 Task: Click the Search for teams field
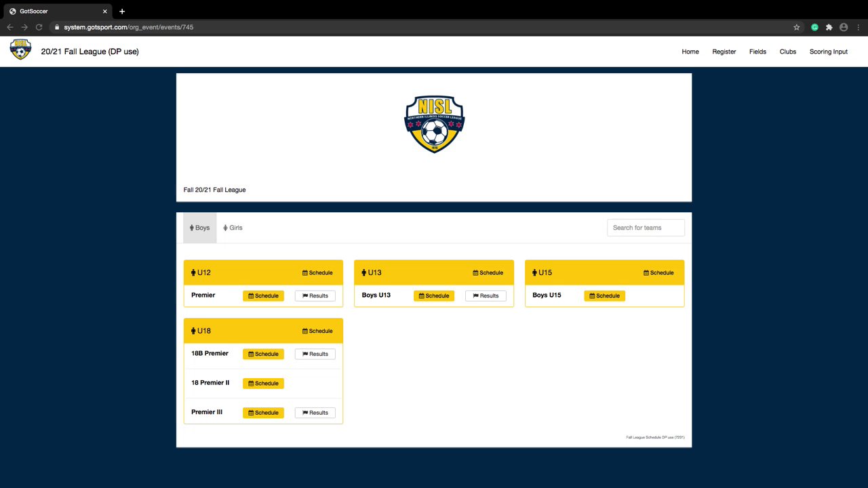(646, 228)
